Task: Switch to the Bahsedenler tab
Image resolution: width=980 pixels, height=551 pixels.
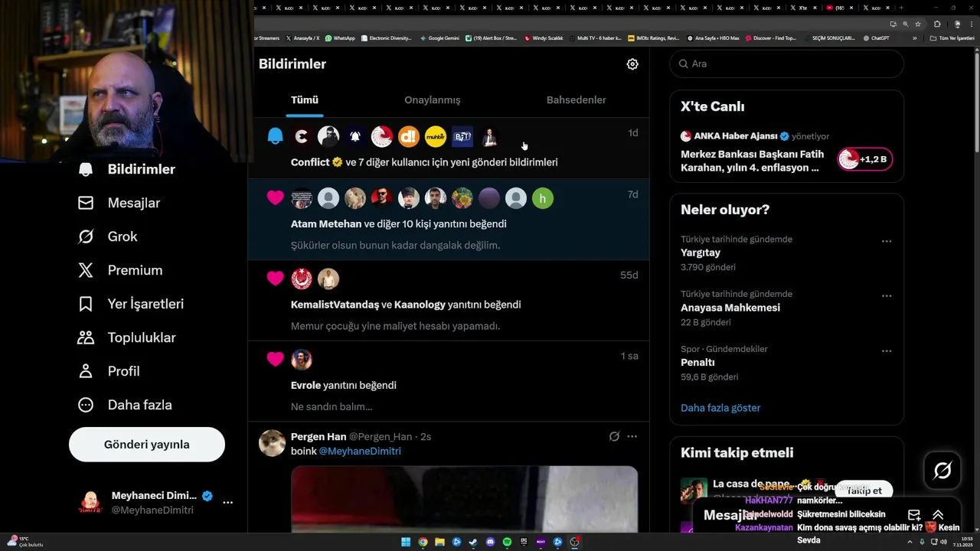Action: pos(577,100)
